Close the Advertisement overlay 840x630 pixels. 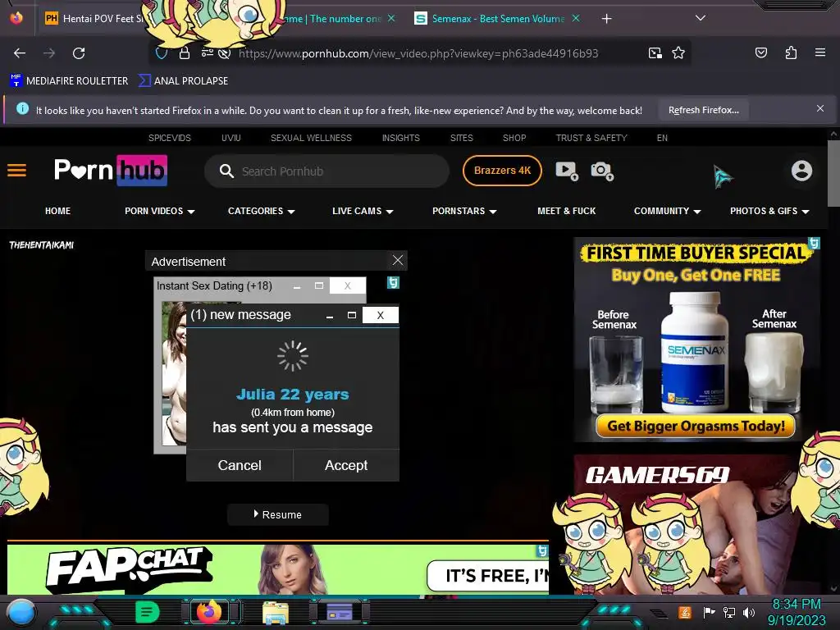tap(398, 260)
